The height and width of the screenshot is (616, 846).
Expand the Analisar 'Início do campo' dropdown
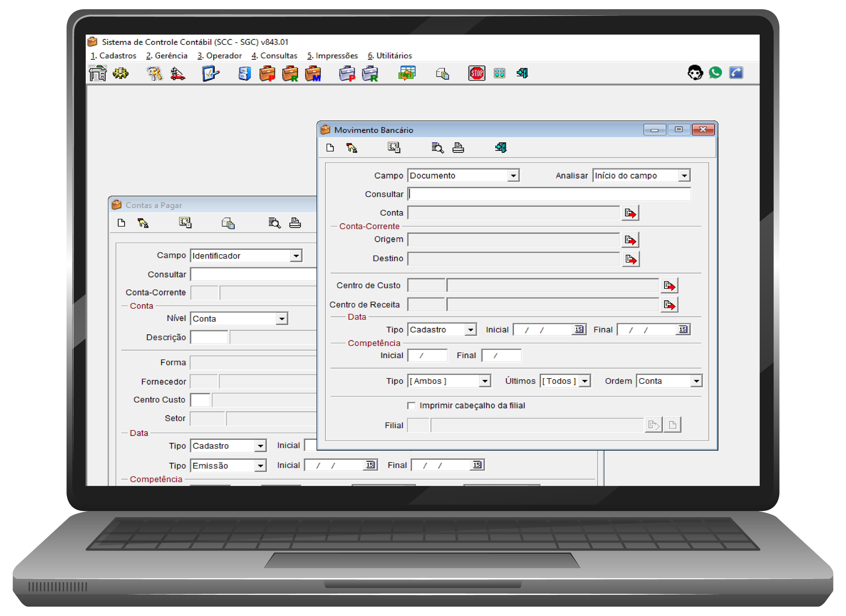click(684, 176)
